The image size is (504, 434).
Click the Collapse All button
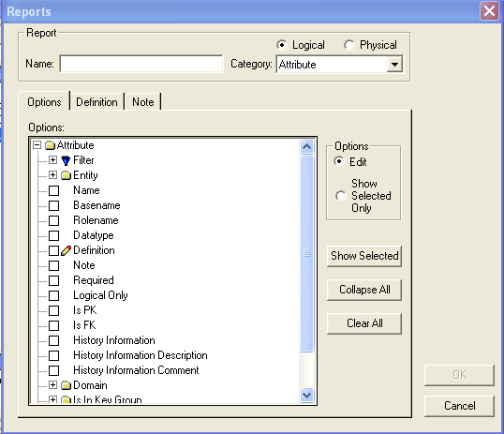(x=364, y=290)
